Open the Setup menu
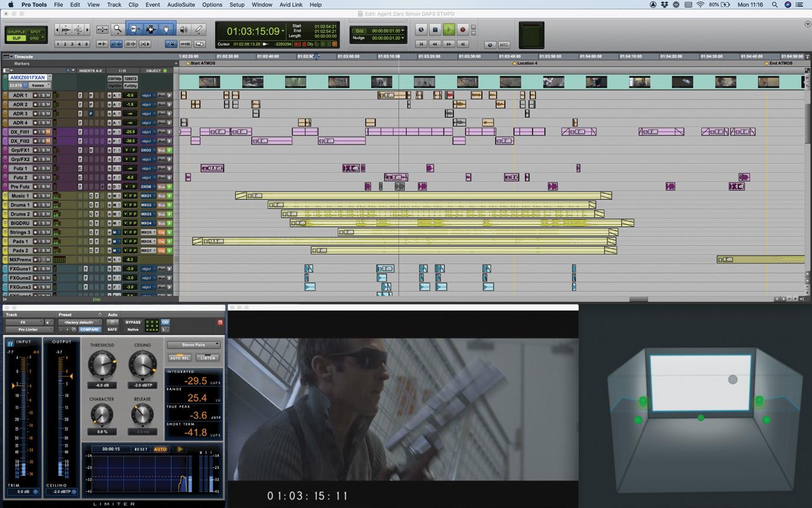812x508 pixels. click(x=237, y=5)
